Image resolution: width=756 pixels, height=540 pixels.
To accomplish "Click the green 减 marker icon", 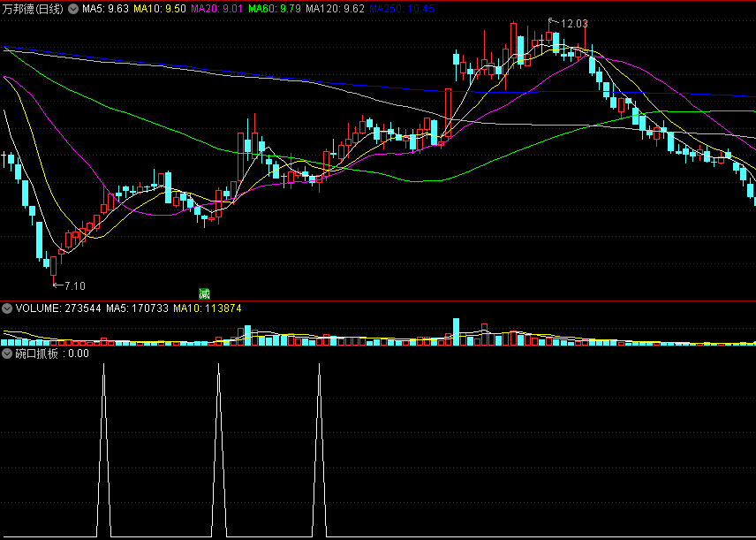I will (204, 293).
